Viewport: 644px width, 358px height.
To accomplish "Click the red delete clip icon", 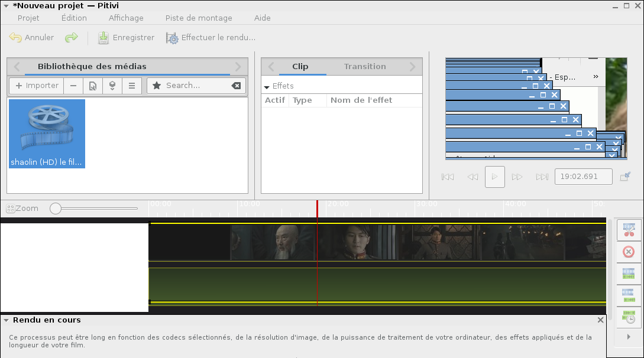I will [629, 252].
